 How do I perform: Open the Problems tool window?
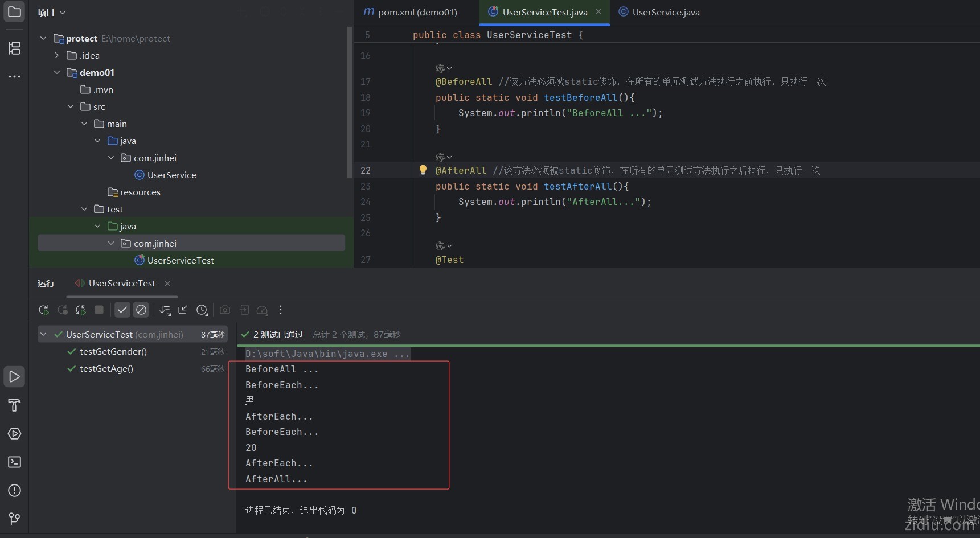click(x=14, y=490)
